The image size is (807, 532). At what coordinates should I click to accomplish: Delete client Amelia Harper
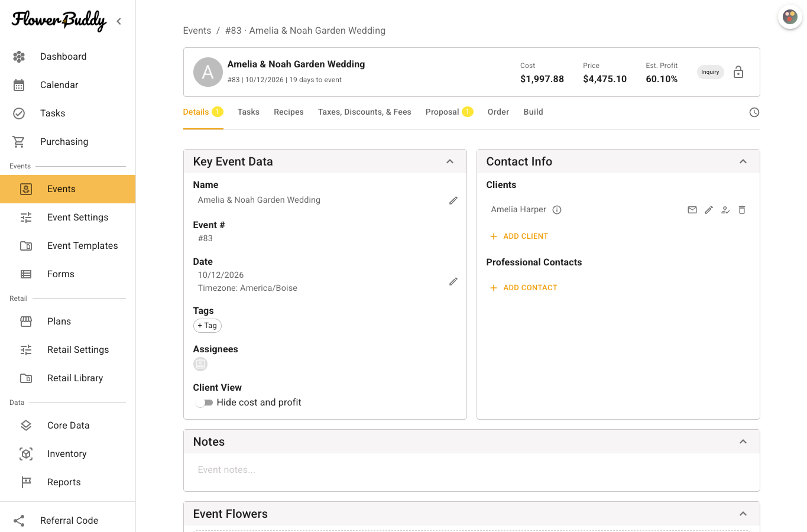pos(742,210)
